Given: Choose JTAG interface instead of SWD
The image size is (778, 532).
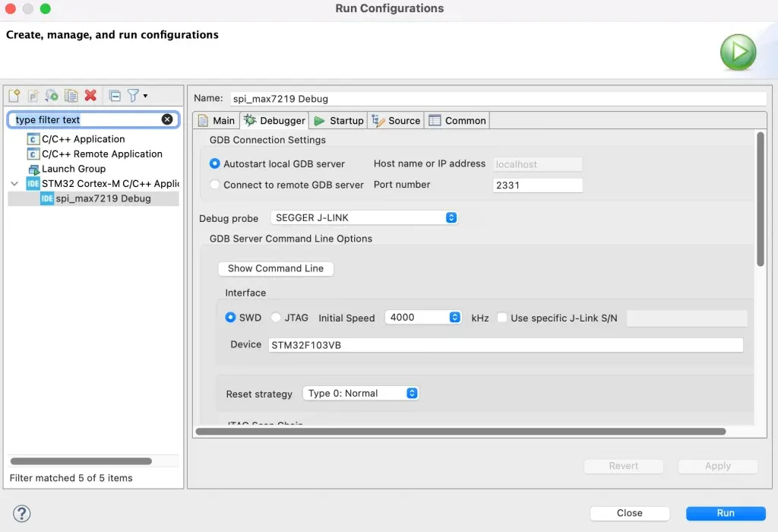Looking at the screenshot, I should click(x=276, y=318).
